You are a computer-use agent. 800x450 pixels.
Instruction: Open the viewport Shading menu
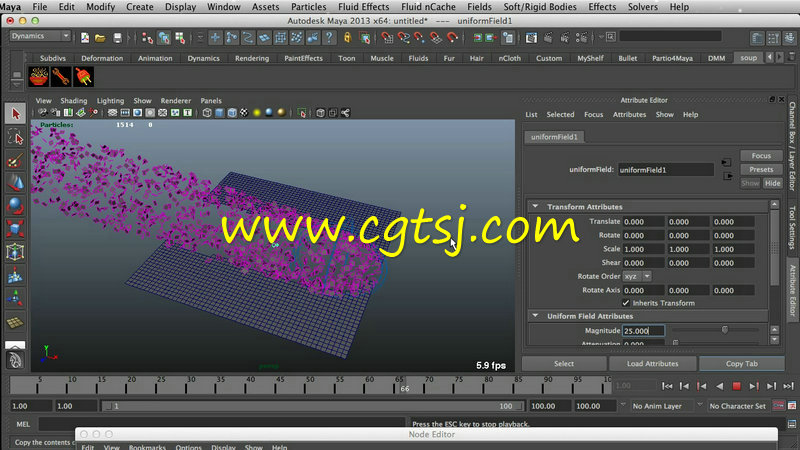(x=73, y=101)
